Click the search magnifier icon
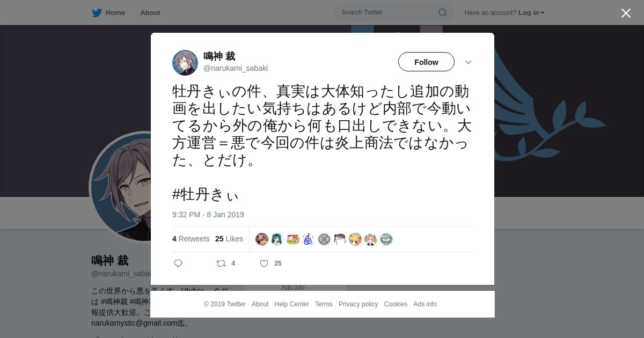 [x=442, y=12]
